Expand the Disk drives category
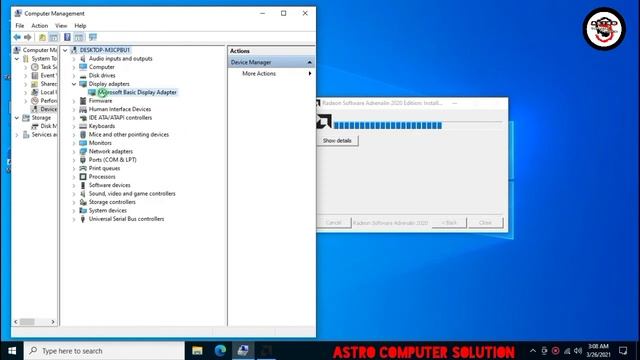 pos(74,76)
